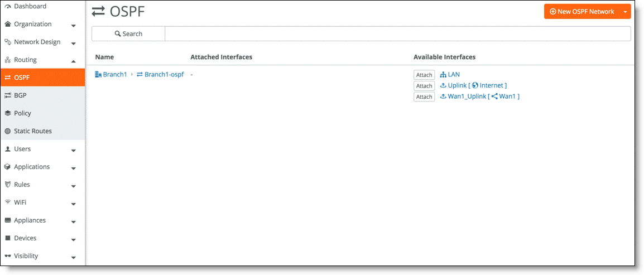Image resolution: width=644 pixels, height=275 pixels.
Task: Open the New OSPF Network dropdown caret
Action: 626,12
